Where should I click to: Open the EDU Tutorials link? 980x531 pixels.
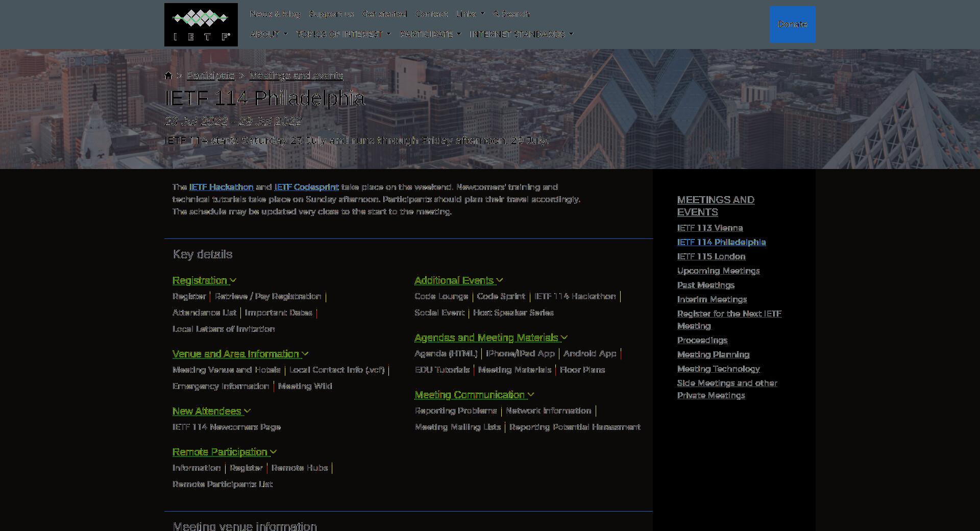(442, 370)
